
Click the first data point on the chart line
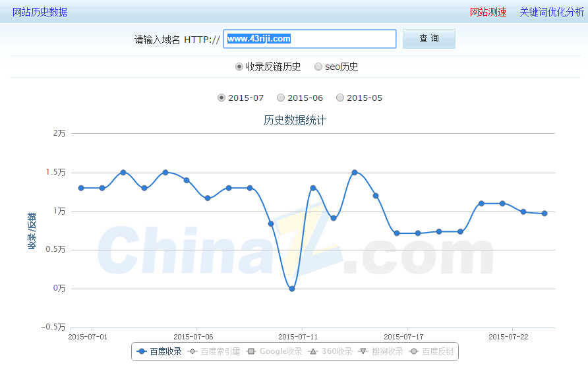81,188
